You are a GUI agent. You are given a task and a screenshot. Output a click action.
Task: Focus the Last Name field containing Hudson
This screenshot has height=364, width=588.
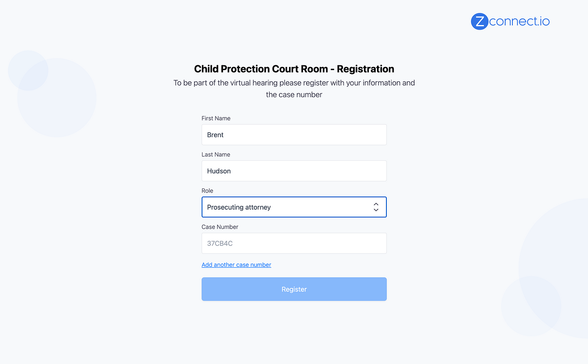click(294, 171)
